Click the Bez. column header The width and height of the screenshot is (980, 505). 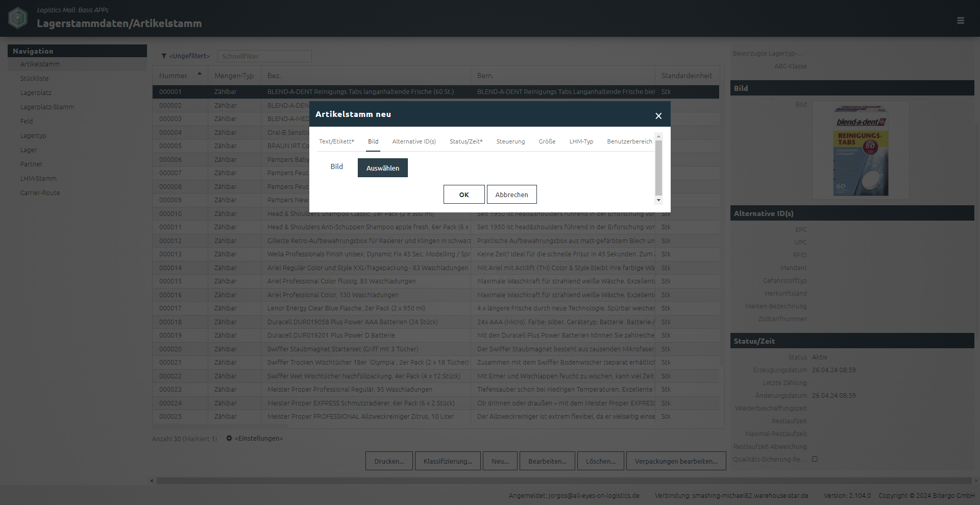365,76
